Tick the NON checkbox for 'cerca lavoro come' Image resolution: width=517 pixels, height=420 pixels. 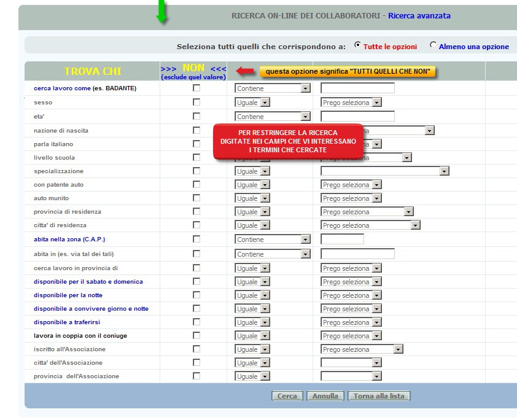coord(196,88)
